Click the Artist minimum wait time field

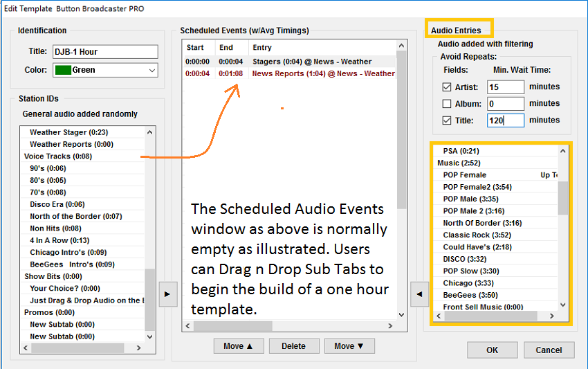[506, 87]
